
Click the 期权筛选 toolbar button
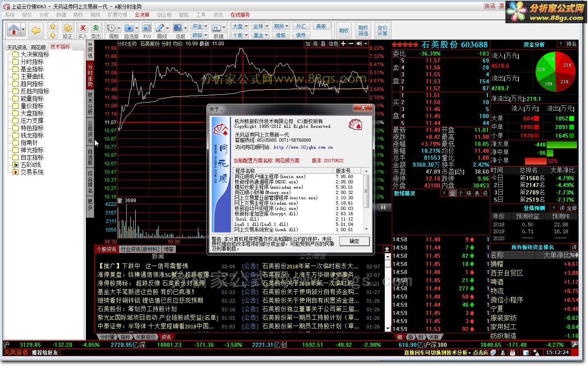click(363, 31)
